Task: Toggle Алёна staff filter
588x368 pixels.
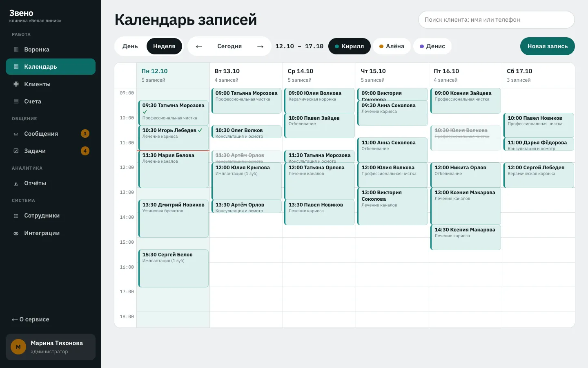Action: tap(392, 46)
